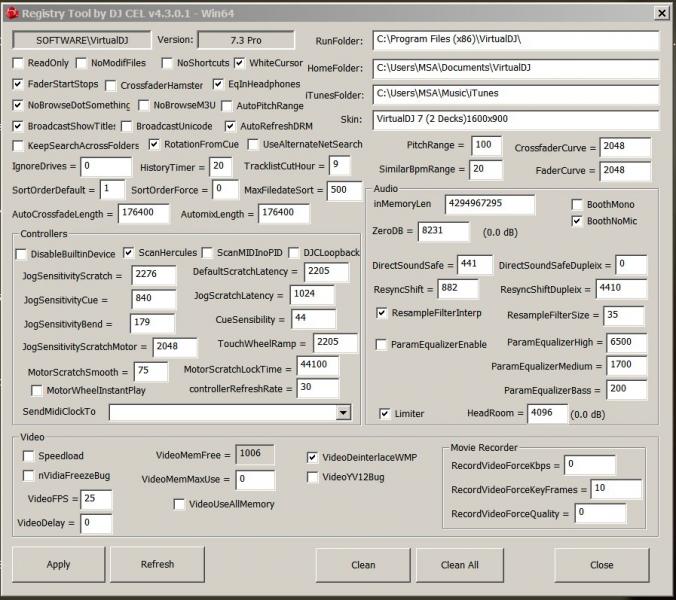This screenshot has width=676, height=600.
Task: Click the PitchRange value field
Action: 486,146
